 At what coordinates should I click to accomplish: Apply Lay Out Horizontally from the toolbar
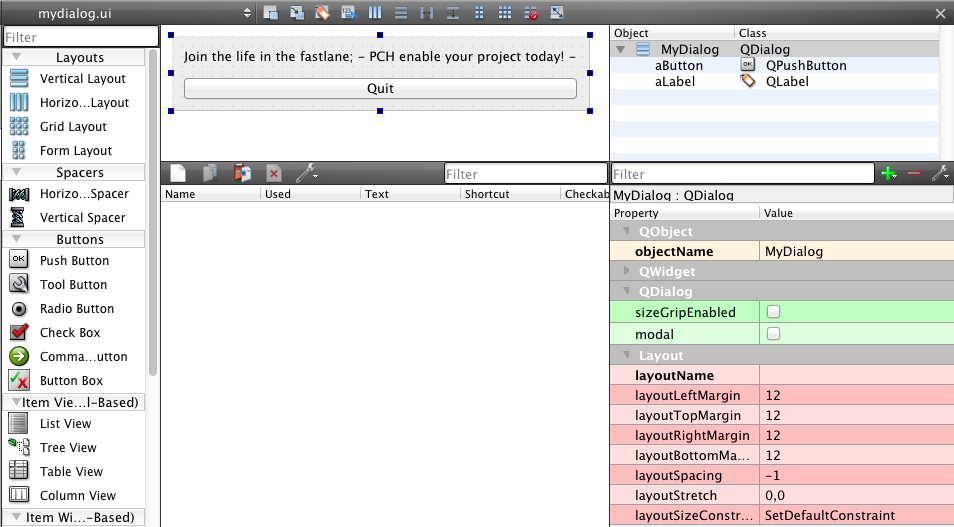pyautogui.click(x=375, y=13)
